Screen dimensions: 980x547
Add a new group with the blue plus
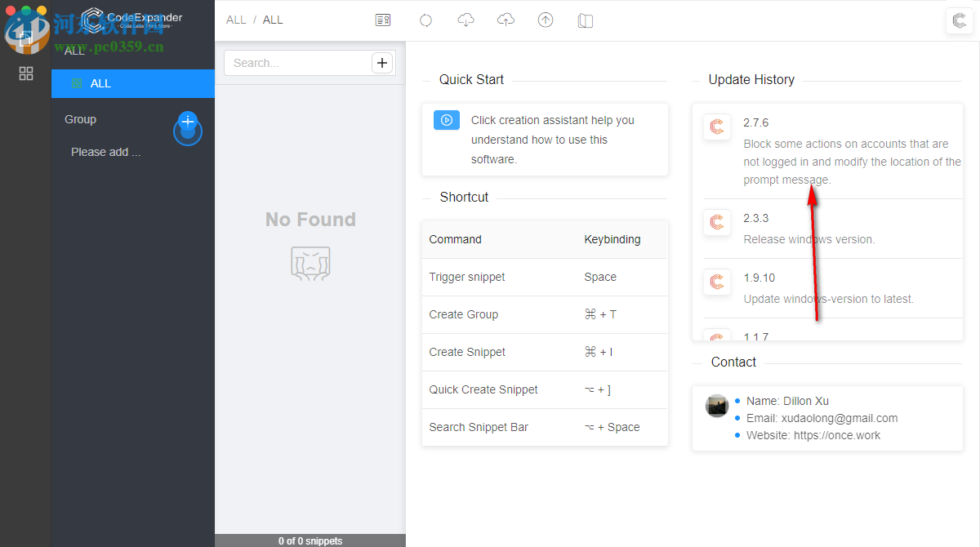[188, 122]
